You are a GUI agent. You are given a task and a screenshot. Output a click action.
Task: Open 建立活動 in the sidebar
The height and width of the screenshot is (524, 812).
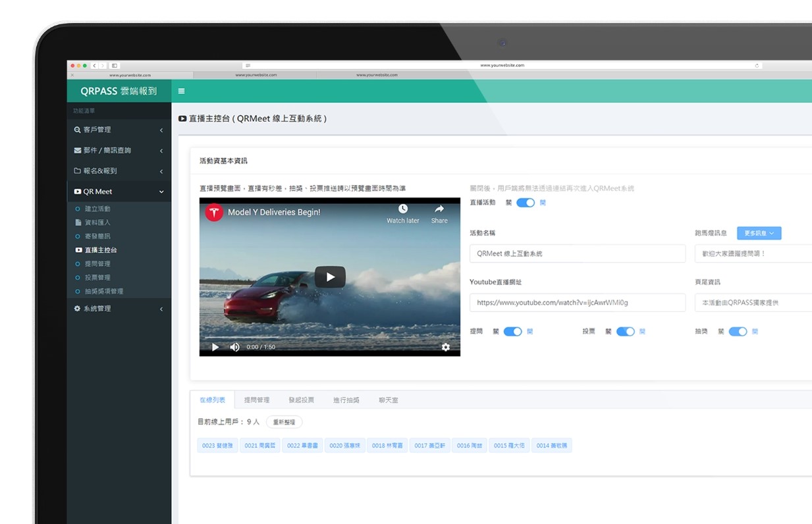97,209
